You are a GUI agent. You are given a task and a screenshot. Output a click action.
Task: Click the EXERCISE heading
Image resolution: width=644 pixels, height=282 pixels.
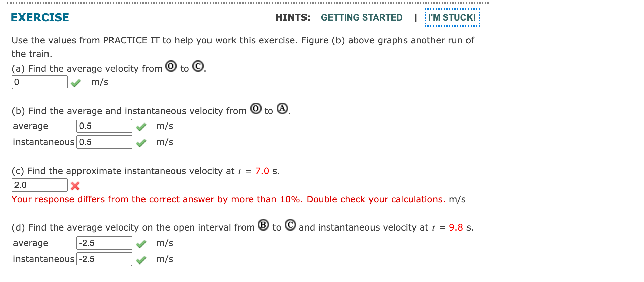pos(39,17)
